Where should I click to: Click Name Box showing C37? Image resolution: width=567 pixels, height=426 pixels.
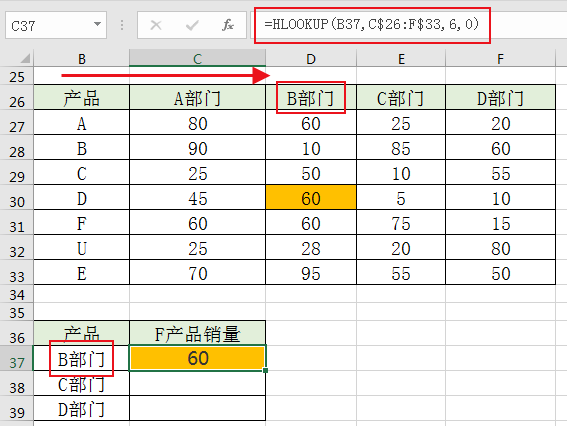(56, 25)
